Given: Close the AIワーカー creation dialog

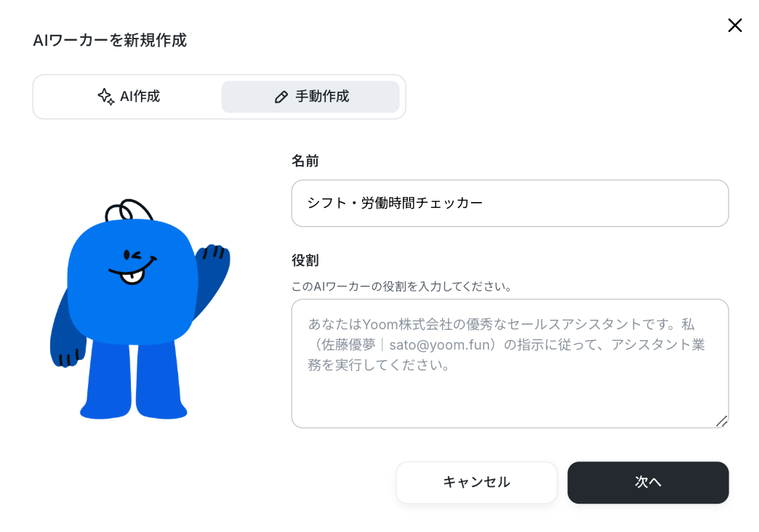Looking at the screenshot, I should 735,25.
